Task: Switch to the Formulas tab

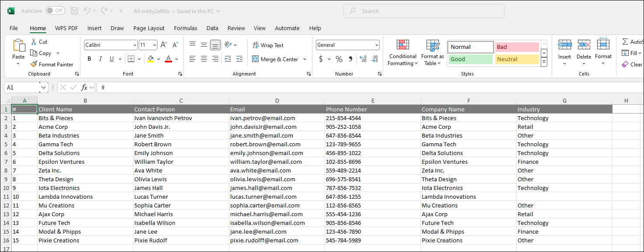Action: [185, 28]
